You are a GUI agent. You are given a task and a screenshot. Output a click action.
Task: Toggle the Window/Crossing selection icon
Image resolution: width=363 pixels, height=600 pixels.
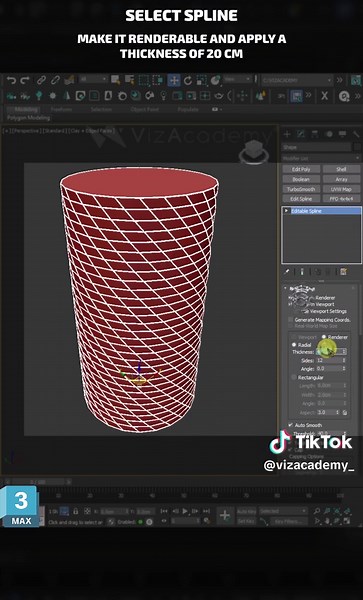pyautogui.click(x=158, y=80)
